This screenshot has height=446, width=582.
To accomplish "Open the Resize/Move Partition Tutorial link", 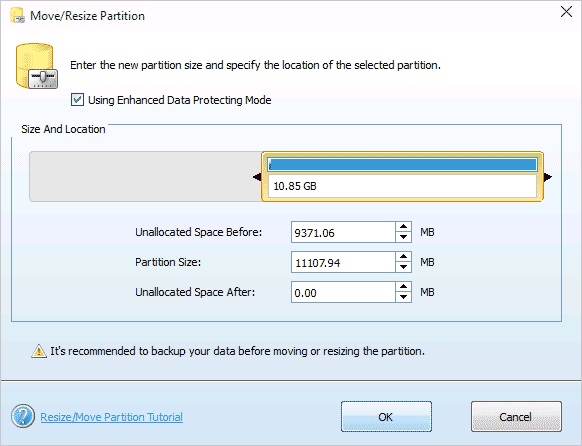I will coord(111,417).
